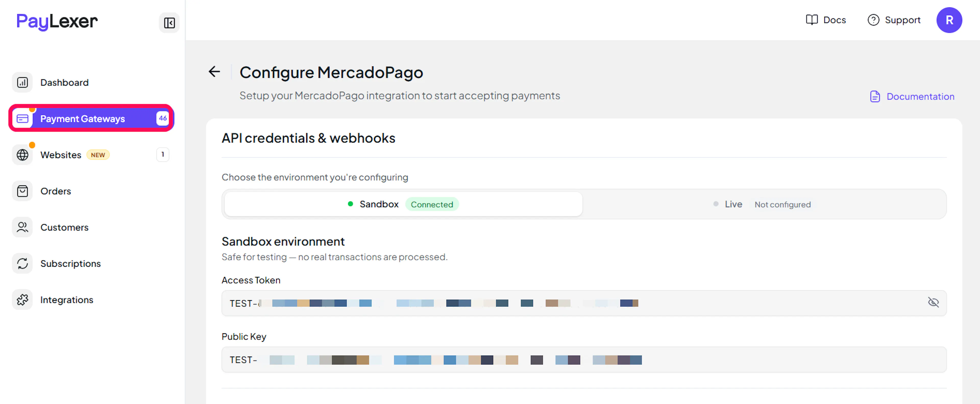Image resolution: width=980 pixels, height=404 pixels.
Task: Click the Public Key input field
Action: (584, 360)
